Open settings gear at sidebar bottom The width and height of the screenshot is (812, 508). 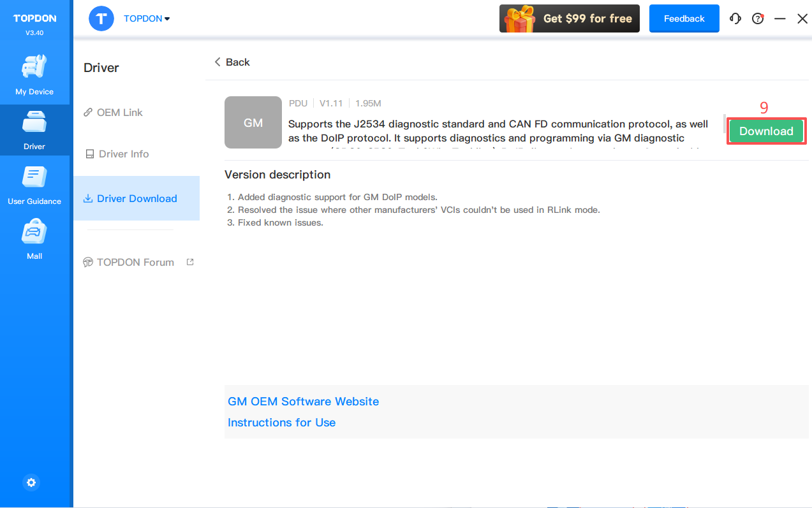click(31, 483)
